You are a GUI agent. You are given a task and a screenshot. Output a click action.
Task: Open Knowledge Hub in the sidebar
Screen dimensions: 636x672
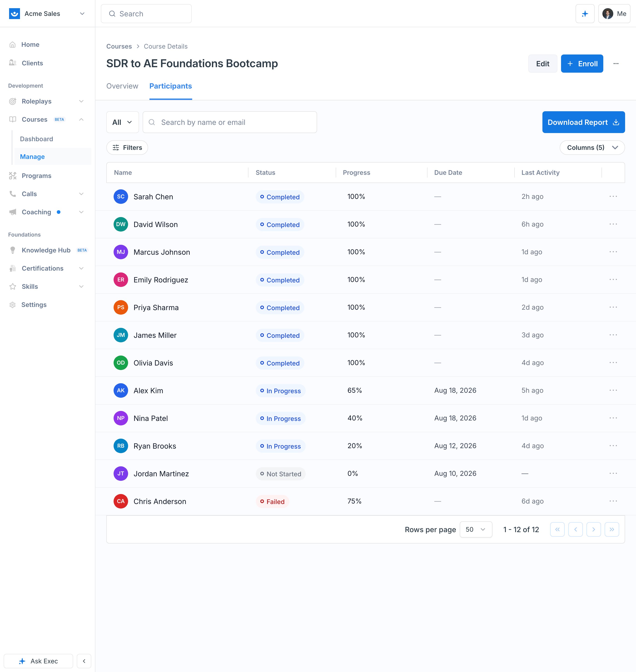pos(46,250)
